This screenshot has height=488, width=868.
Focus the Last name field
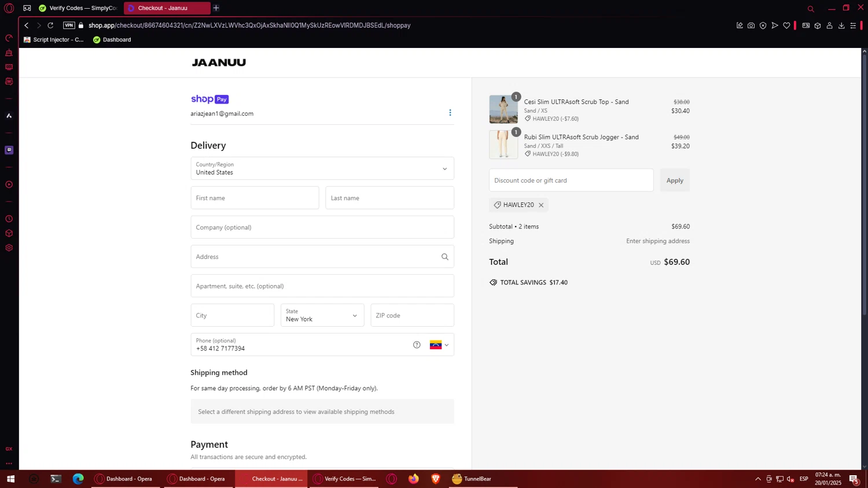[389, 198]
